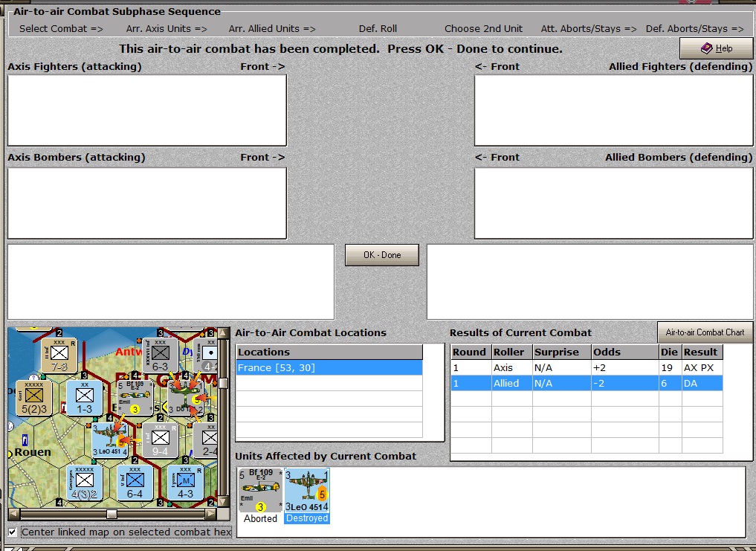
Task: Click the Arr. Axis Units => subphase step
Action: [167, 28]
